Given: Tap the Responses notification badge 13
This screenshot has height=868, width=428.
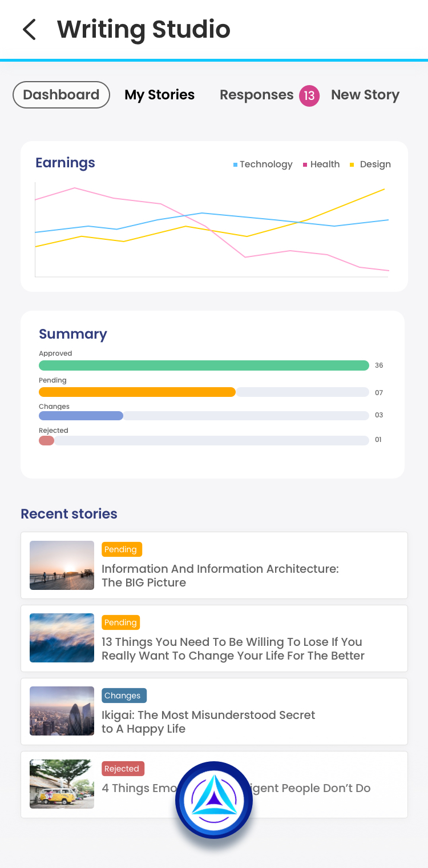Looking at the screenshot, I should [x=309, y=95].
